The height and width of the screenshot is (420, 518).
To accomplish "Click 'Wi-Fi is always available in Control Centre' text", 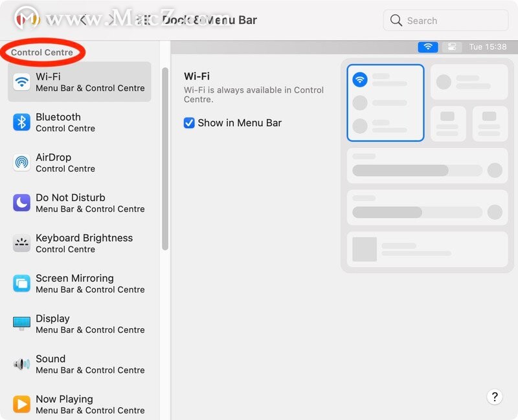I will click(253, 94).
